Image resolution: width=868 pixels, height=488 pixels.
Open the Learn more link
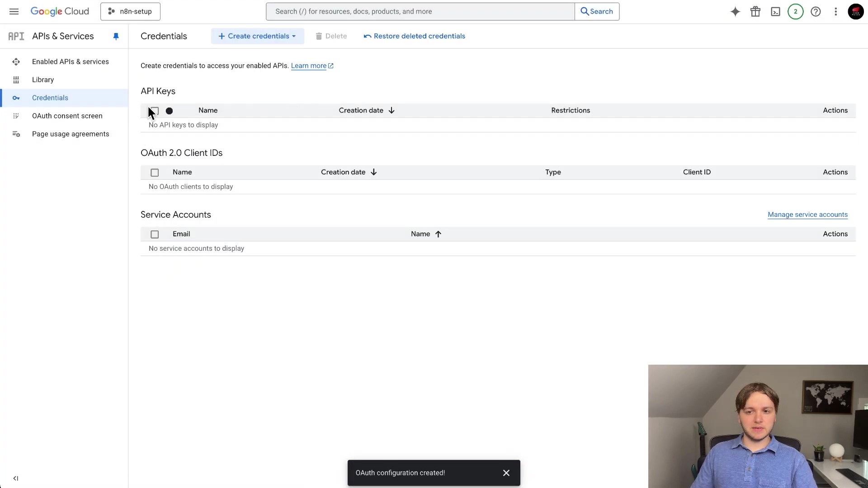point(312,66)
